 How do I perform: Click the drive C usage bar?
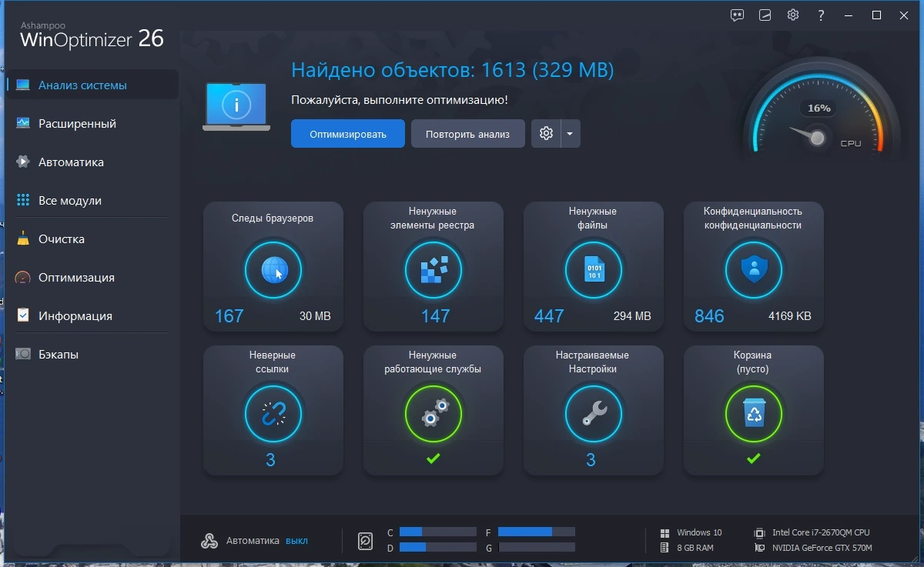coord(438,532)
